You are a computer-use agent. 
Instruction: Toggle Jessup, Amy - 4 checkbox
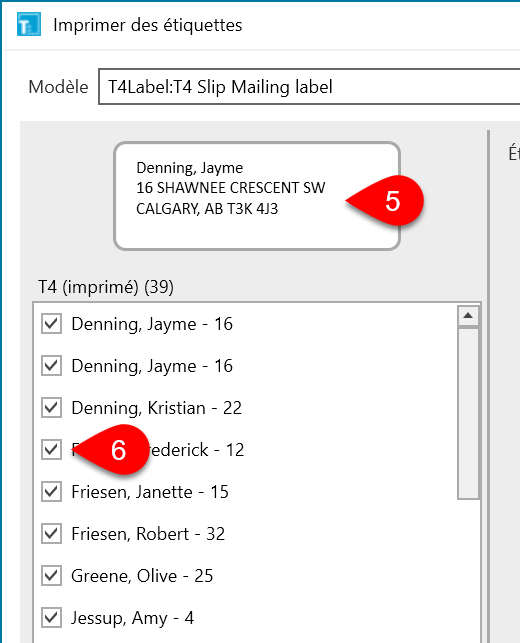point(51,618)
